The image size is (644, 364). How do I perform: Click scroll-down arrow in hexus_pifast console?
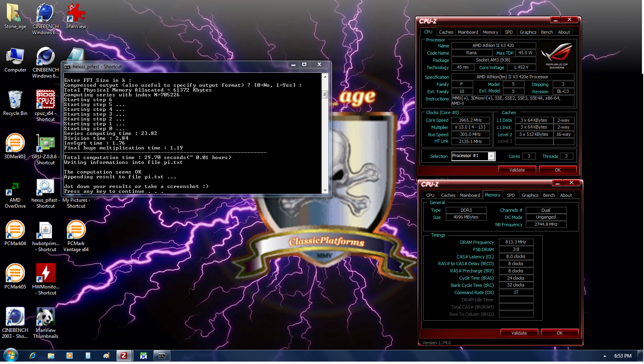(325, 190)
